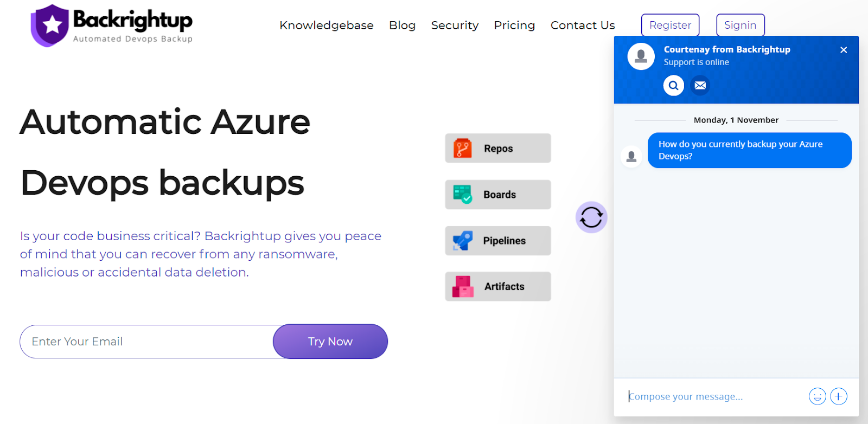Click the email envelope icon in chat
The image size is (868, 424).
[700, 85]
